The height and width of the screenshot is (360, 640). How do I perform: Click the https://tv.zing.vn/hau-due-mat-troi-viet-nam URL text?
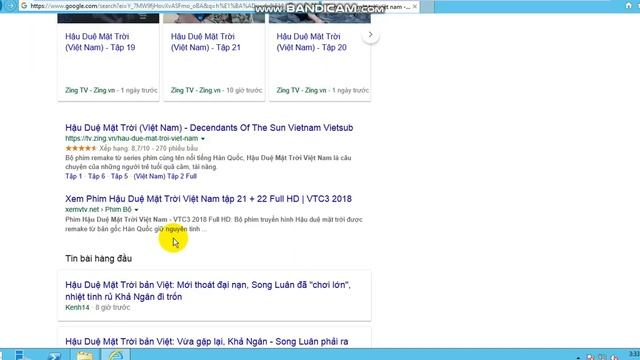coord(131,139)
